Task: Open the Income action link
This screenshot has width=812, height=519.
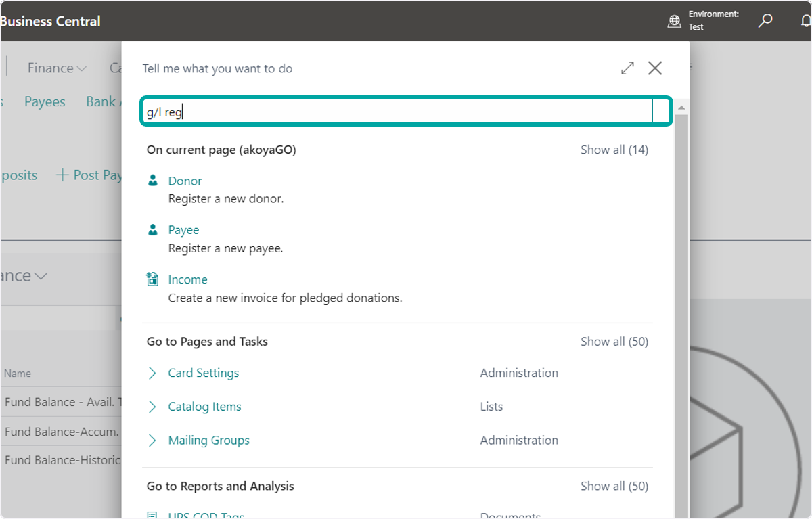Action: click(187, 279)
